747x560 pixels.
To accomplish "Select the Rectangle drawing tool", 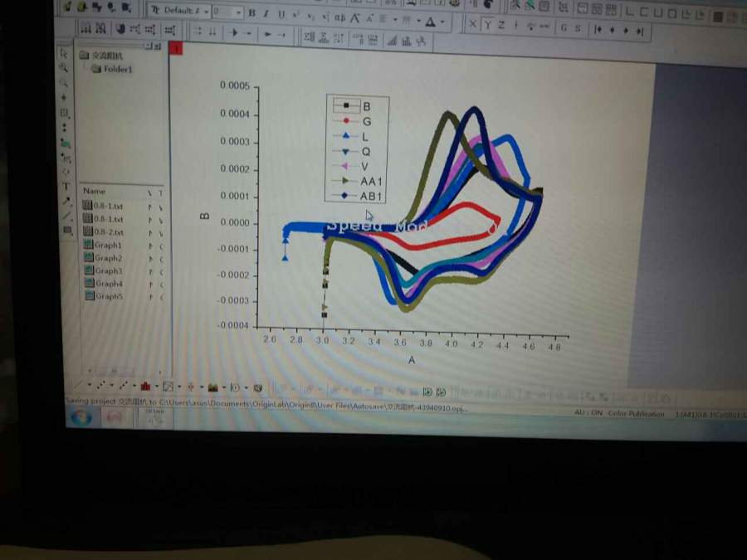I will click(68, 231).
